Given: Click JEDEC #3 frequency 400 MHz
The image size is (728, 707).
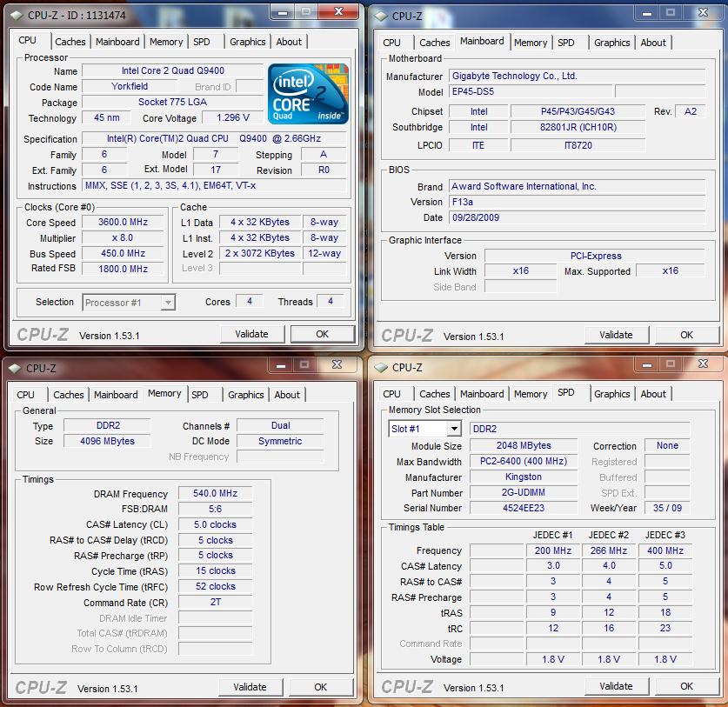Looking at the screenshot, I should [665, 550].
